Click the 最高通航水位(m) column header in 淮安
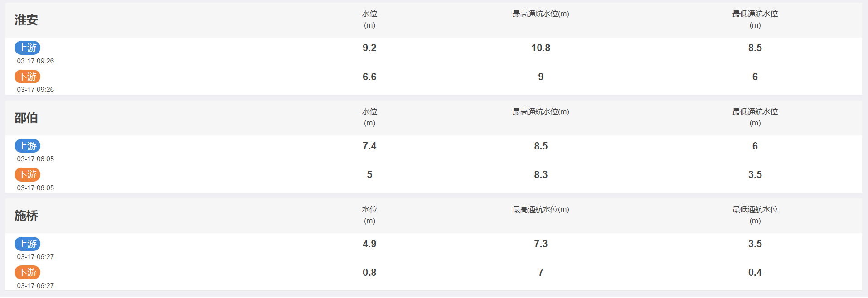The width and height of the screenshot is (868, 298). coord(541,14)
